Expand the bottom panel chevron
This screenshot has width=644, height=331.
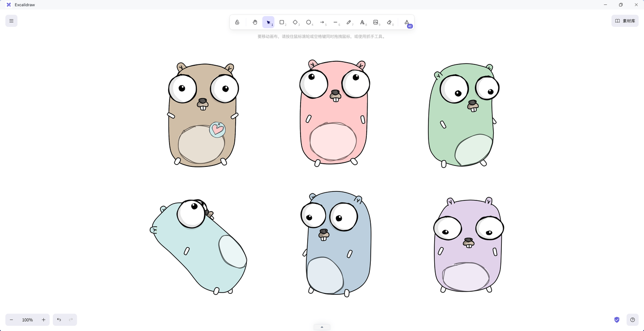[322, 327]
